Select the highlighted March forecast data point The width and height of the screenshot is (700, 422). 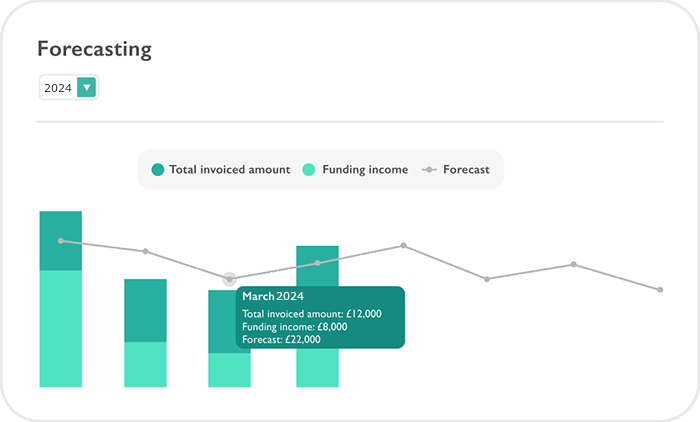(x=229, y=278)
